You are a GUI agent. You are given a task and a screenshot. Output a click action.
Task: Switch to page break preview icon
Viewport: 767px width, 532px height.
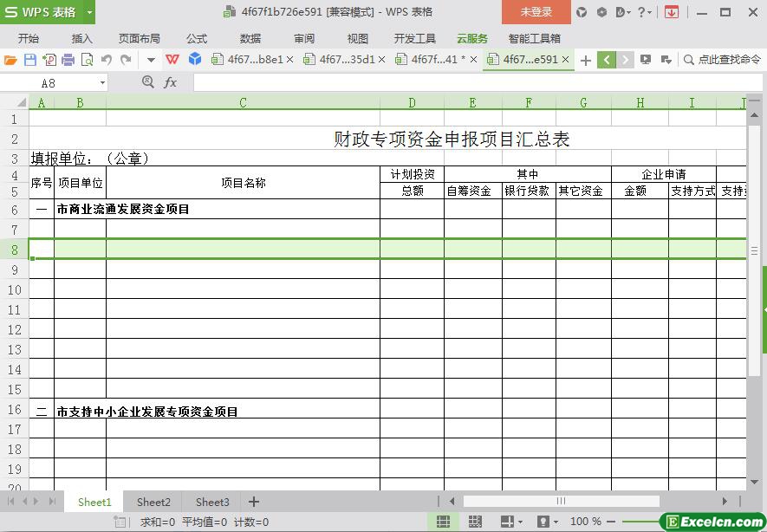pos(475,522)
